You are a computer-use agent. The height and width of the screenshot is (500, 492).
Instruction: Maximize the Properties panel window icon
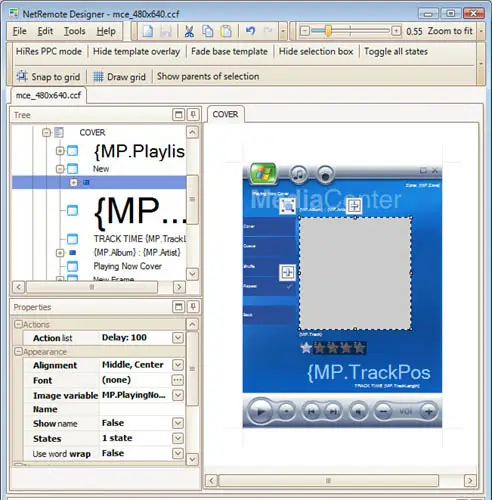[x=179, y=307]
